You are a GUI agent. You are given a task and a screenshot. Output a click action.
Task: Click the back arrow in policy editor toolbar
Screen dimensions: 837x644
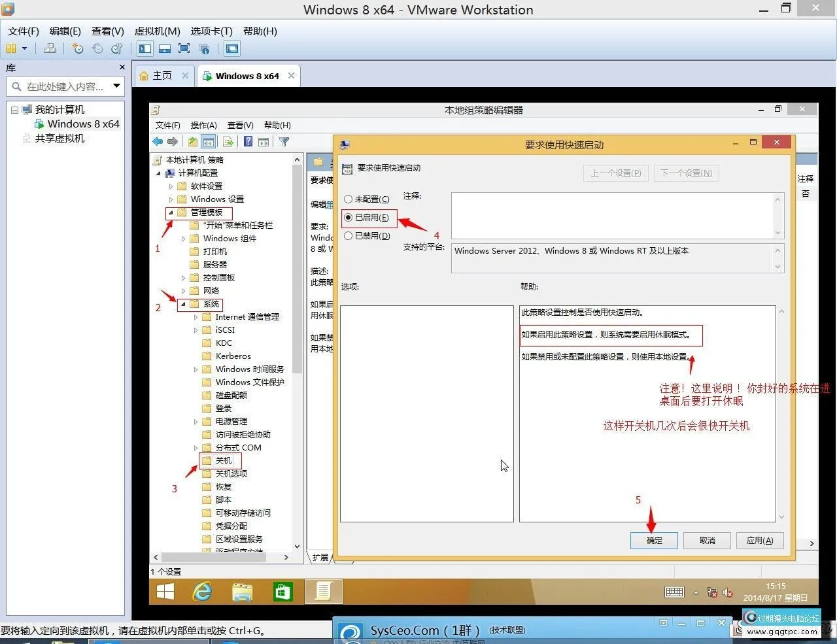[x=158, y=142]
